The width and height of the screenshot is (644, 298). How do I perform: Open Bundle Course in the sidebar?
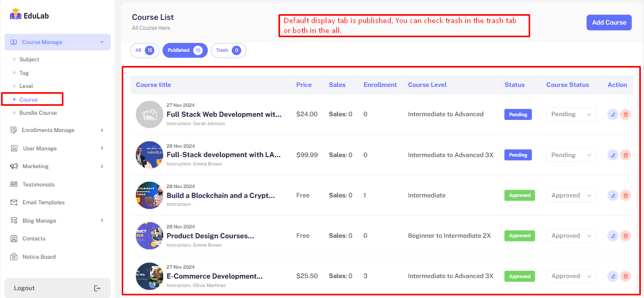coord(38,113)
